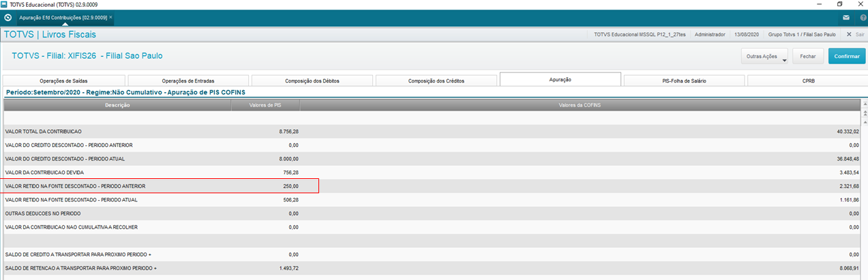Click PIS value 1.493,72
Screen dimensions: 868x280
coord(288,268)
